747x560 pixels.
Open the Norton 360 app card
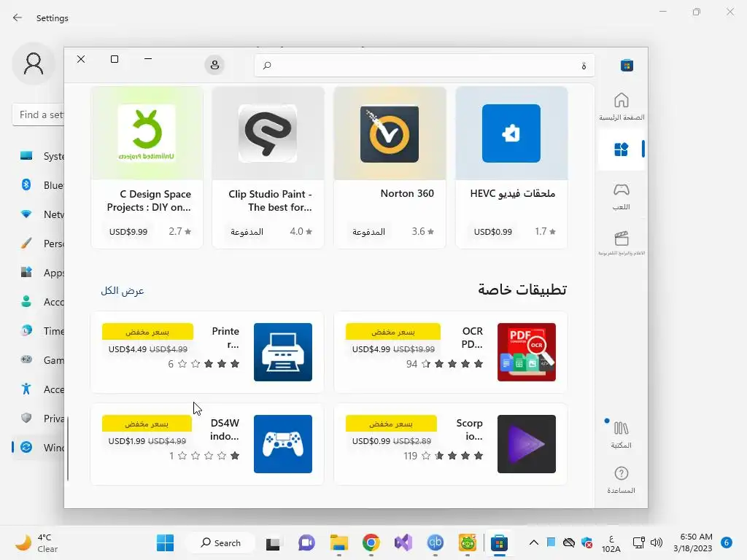390,167
